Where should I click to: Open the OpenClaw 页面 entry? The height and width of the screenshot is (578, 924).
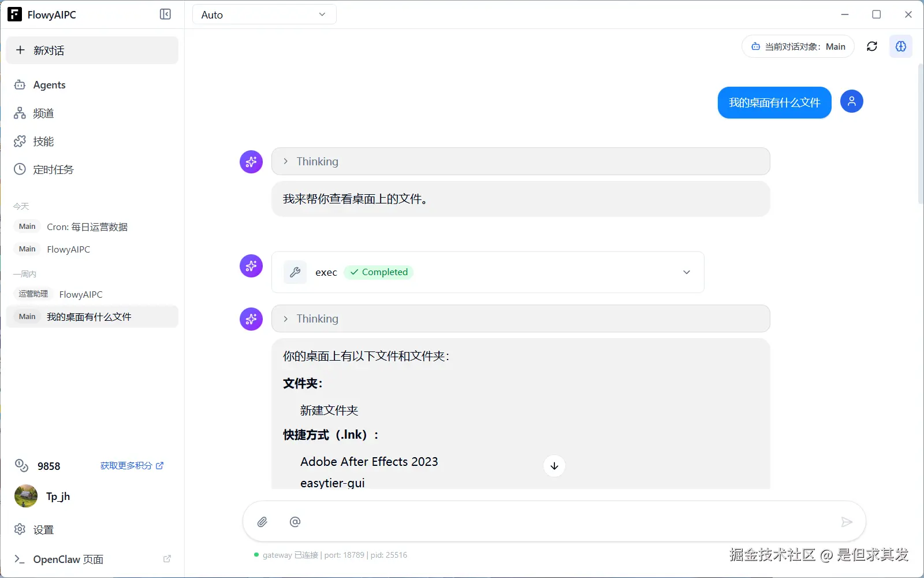tap(68, 559)
